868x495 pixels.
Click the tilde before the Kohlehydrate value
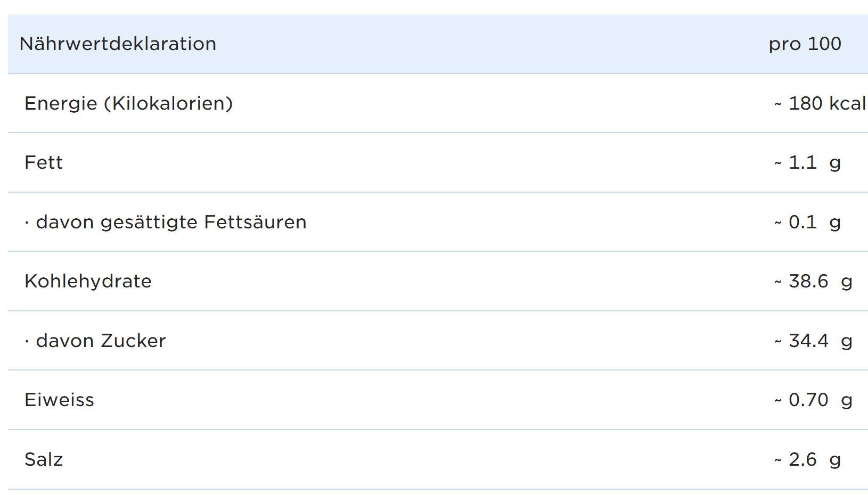click(x=778, y=282)
